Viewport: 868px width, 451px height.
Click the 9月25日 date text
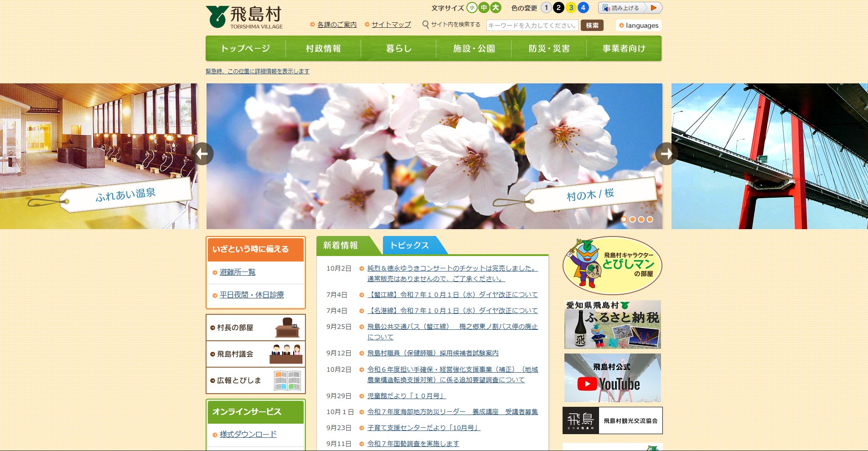pyautogui.click(x=339, y=327)
